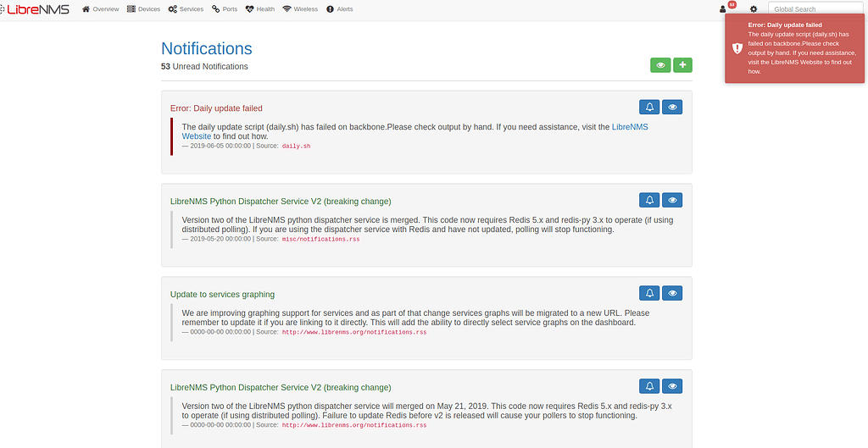Viewport: 868px width, 448px height.
Task: Click source URL under Update to services graphing
Action: coord(354,333)
